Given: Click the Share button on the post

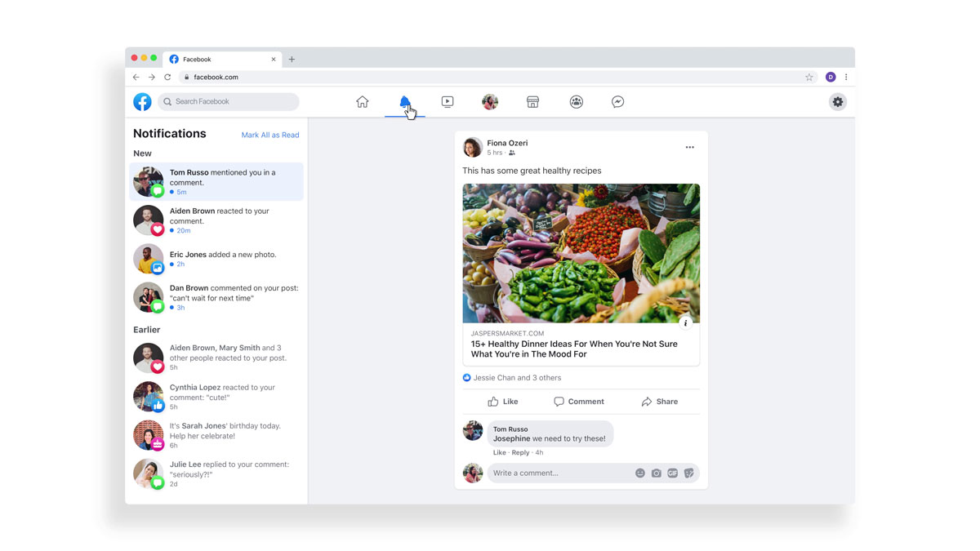Looking at the screenshot, I should (660, 402).
